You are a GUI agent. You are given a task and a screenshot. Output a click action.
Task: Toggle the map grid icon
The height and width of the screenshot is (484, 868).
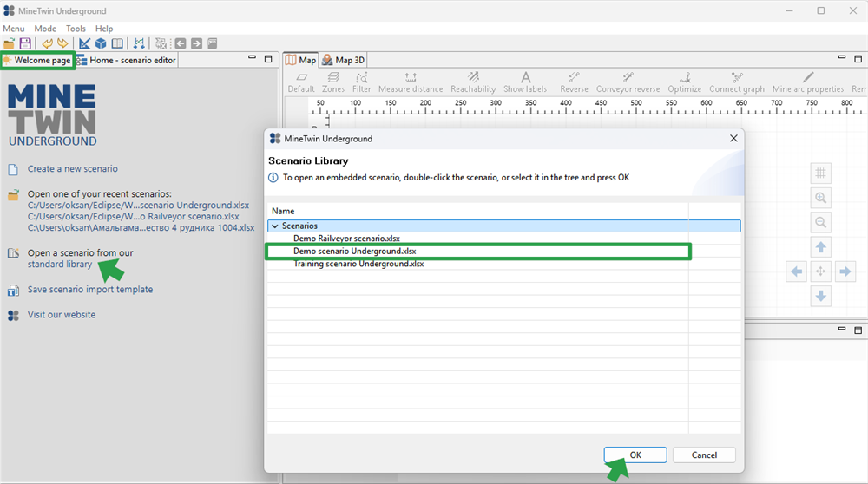point(821,173)
